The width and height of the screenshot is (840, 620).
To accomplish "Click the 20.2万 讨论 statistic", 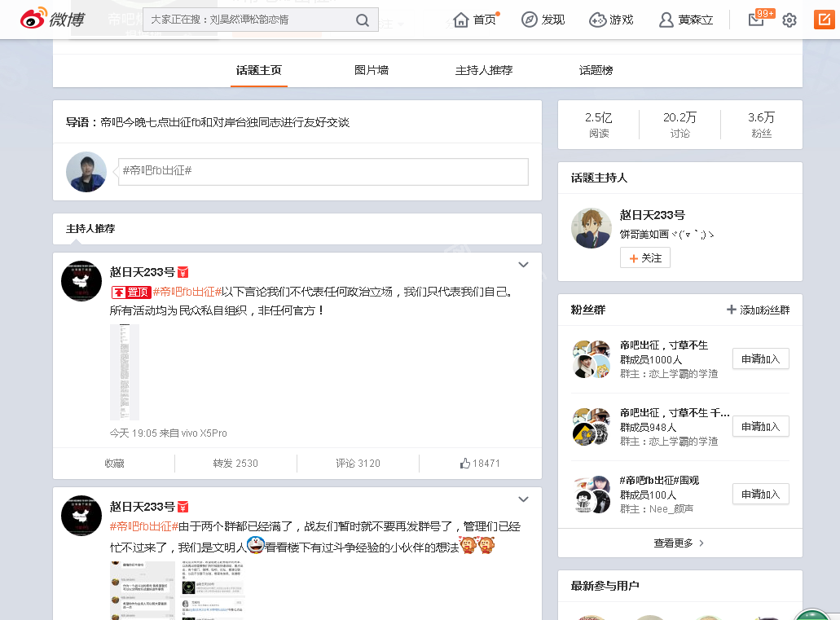I will pyautogui.click(x=679, y=125).
